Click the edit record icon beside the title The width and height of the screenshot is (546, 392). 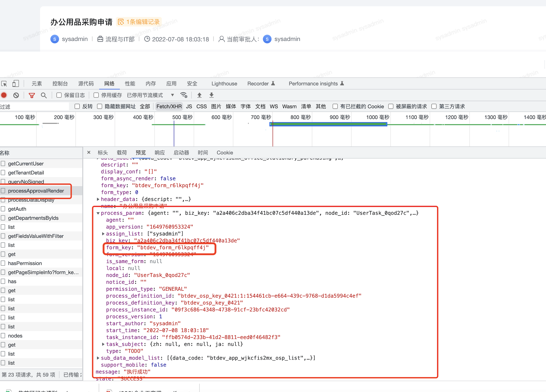pyautogui.click(x=121, y=22)
